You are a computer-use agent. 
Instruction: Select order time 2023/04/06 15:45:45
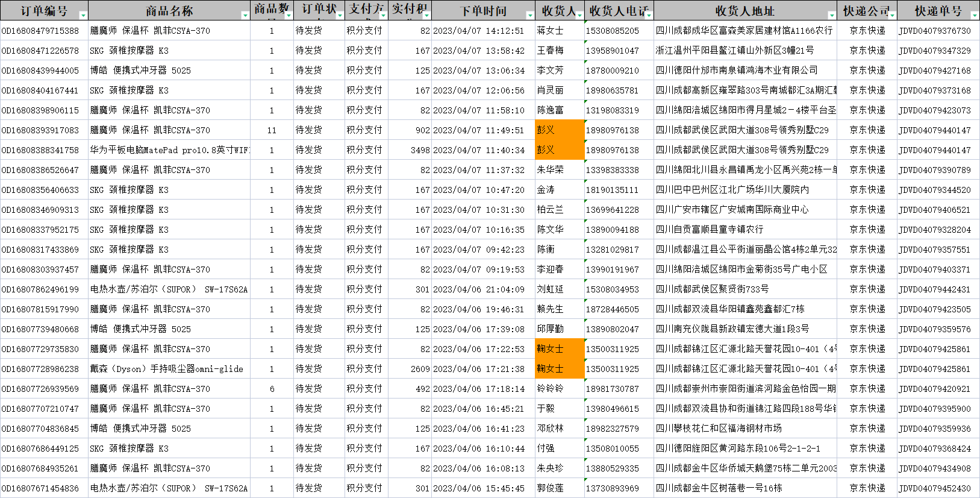(483, 488)
